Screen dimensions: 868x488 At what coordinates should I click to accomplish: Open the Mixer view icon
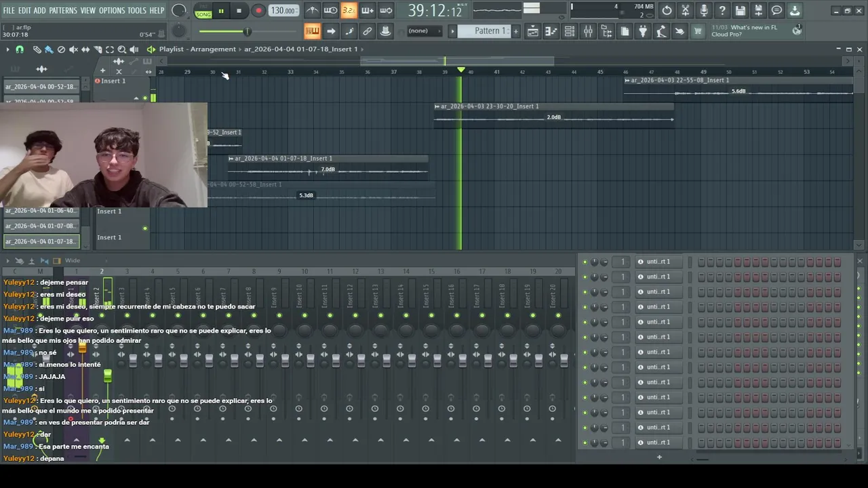tap(588, 30)
